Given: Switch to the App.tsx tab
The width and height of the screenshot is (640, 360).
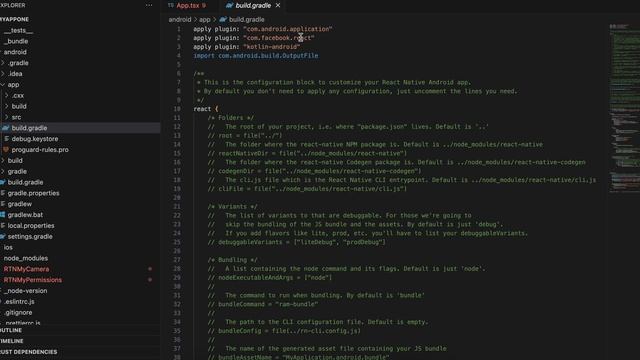Looking at the screenshot, I should point(188,5).
